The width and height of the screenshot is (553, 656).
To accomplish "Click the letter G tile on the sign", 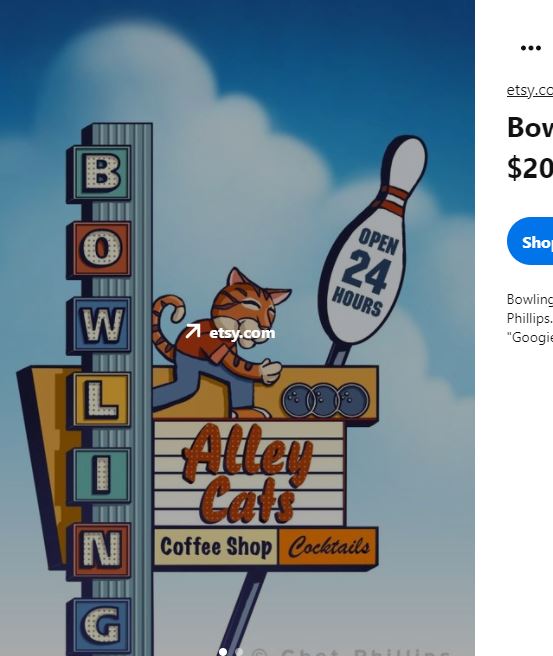I will coord(102,625).
